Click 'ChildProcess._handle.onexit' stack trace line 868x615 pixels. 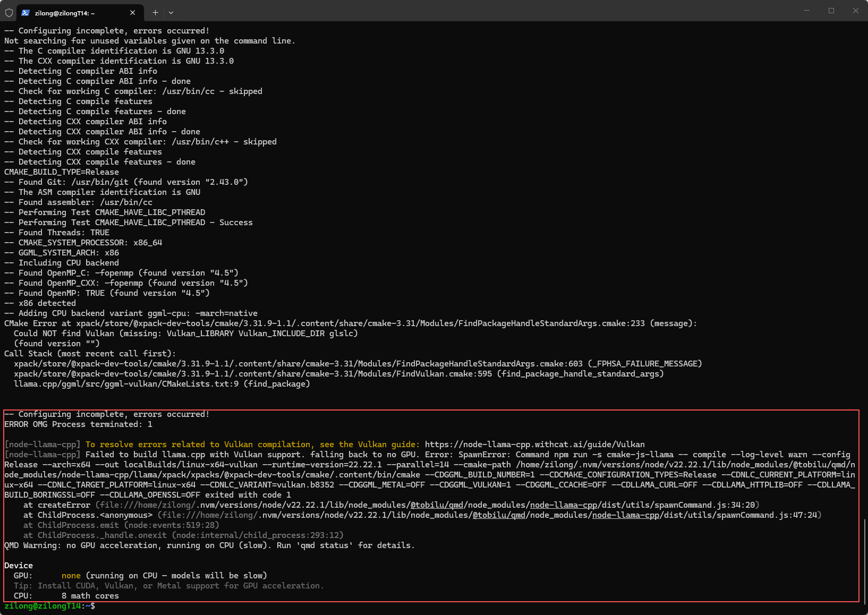(x=183, y=535)
